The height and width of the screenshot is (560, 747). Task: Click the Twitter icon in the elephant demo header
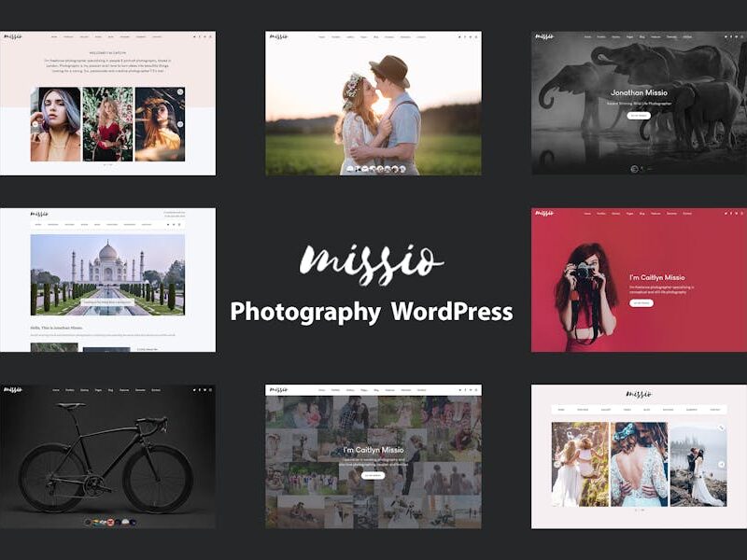(726, 36)
